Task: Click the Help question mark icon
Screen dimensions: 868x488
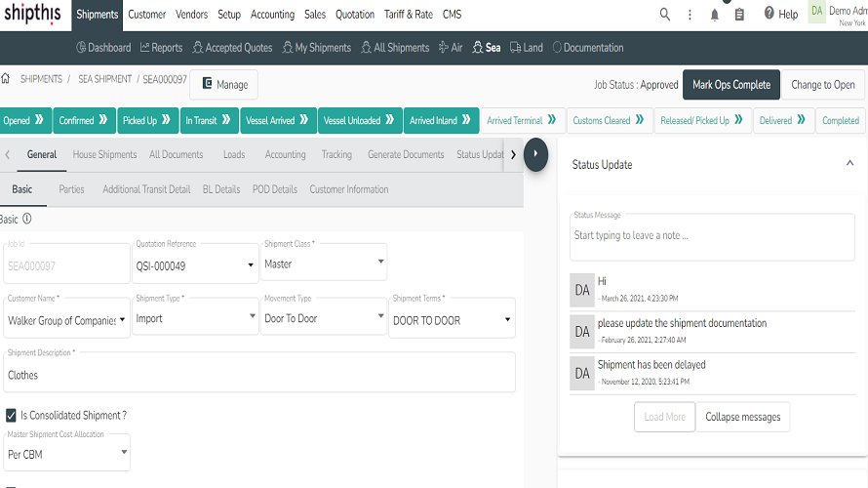Action: coord(769,14)
